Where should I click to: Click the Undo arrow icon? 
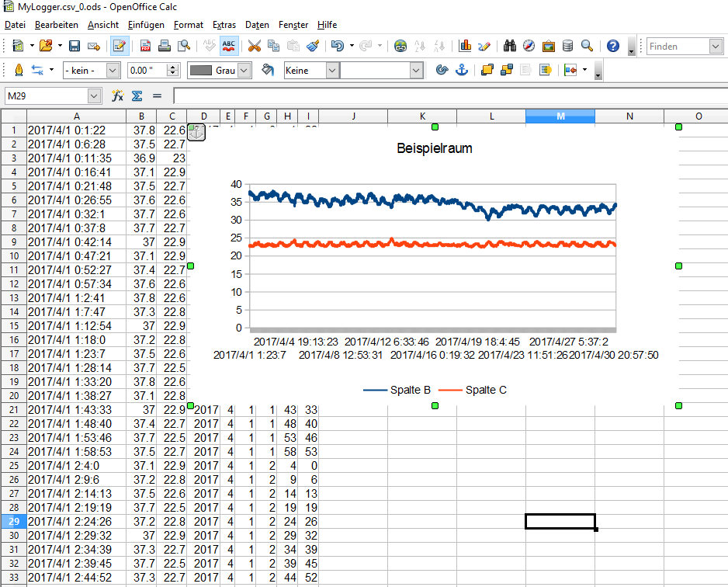337,46
